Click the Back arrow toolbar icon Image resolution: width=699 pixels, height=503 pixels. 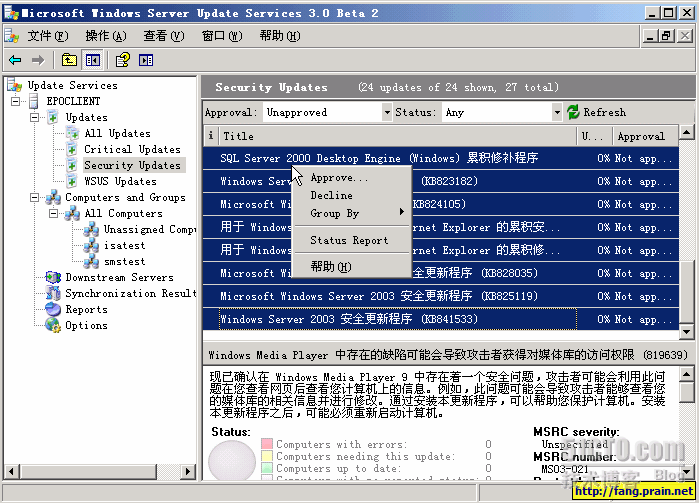[15, 60]
